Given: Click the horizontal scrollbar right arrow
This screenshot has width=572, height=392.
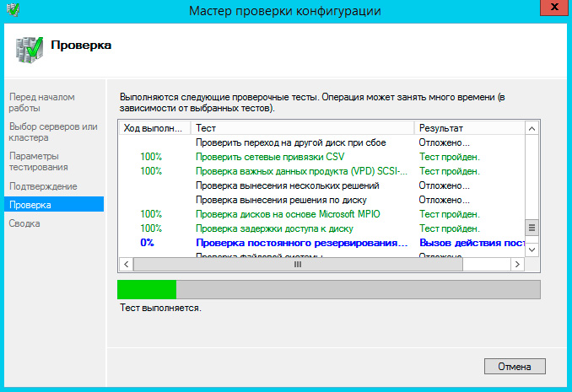Looking at the screenshot, I should (517, 265).
